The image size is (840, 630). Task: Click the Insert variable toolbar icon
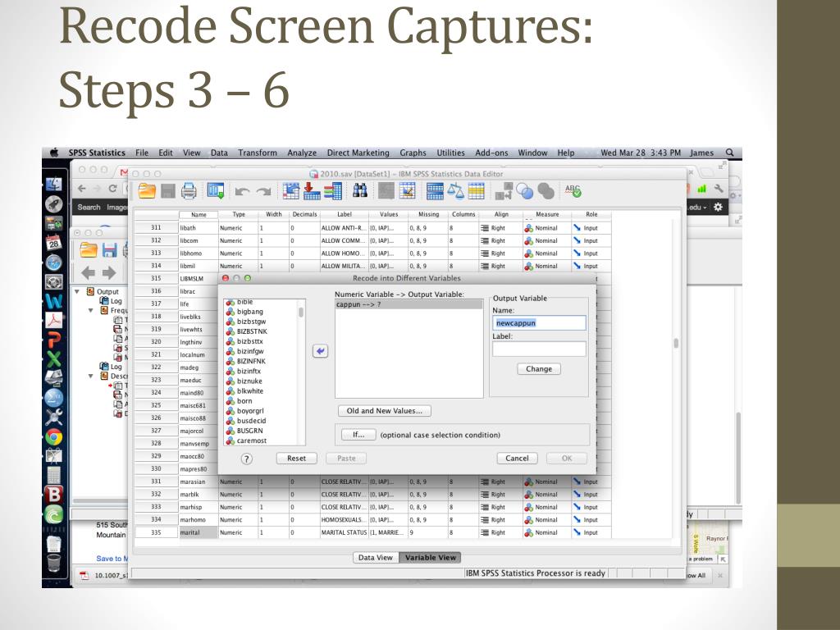(407, 190)
